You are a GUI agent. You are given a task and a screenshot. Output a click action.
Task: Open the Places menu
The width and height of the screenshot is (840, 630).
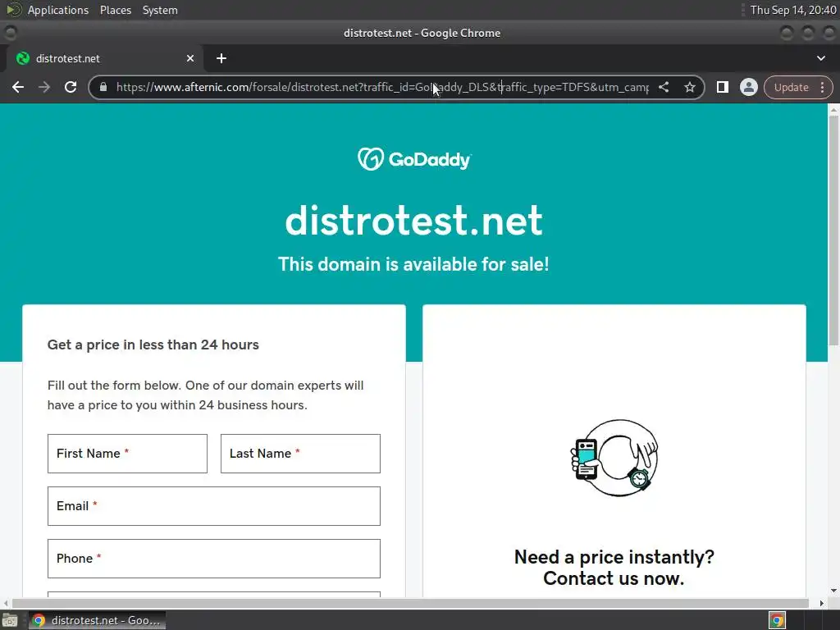[116, 10]
